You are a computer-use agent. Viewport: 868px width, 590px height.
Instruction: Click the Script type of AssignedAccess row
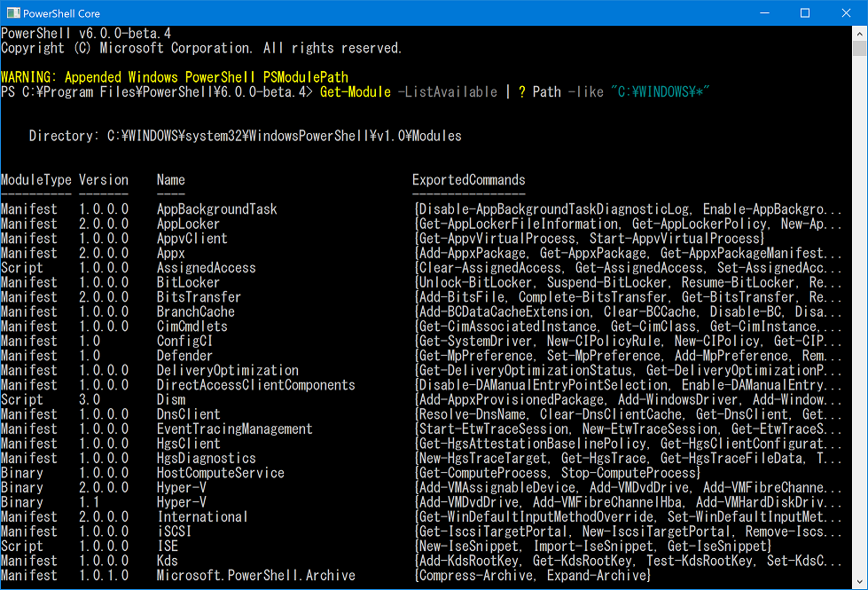click(x=21, y=268)
